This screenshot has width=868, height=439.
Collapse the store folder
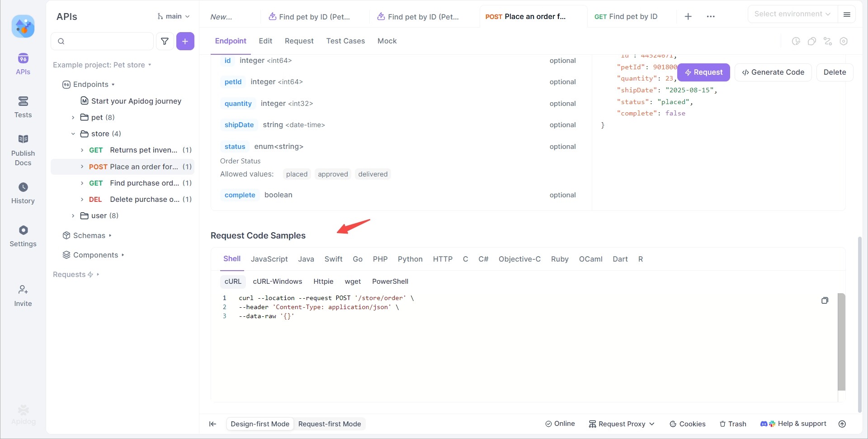coord(73,134)
